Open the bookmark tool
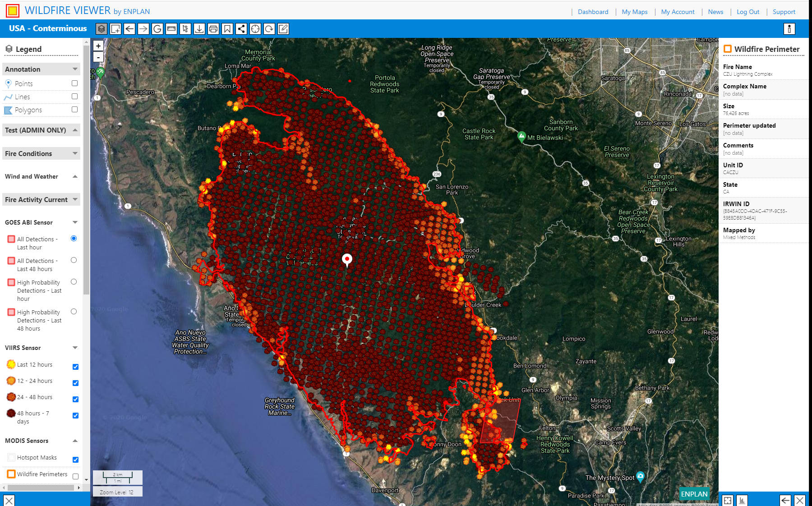The image size is (812, 506). 227,29
